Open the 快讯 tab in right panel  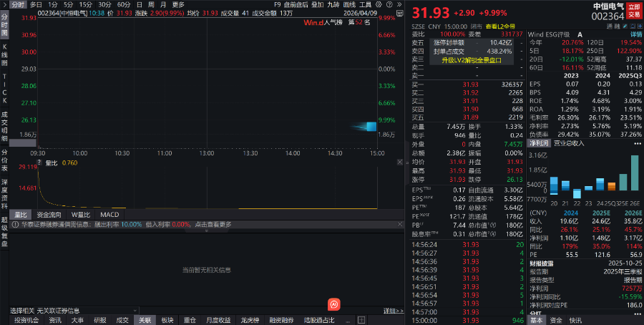pos(575,320)
